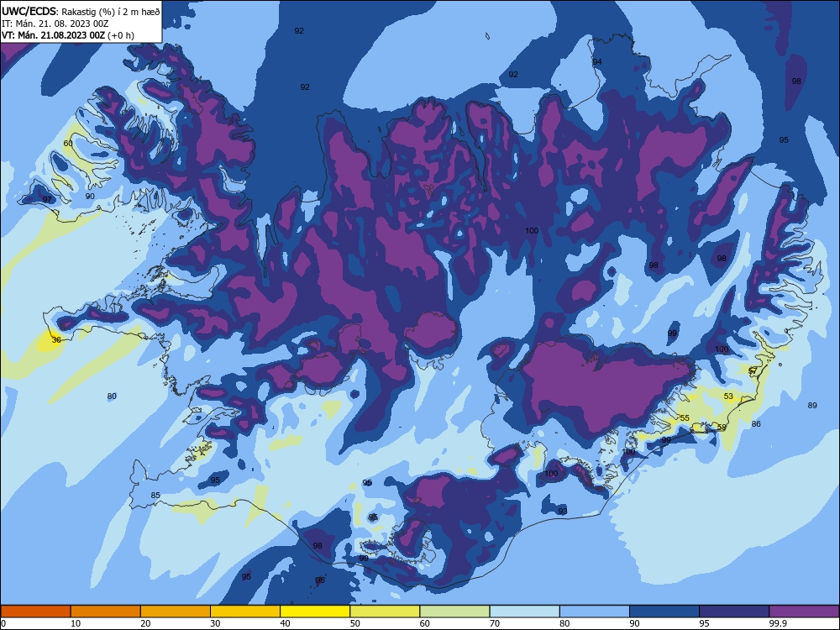Choose the medium blue 80–90 legend swatch
840x630 pixels.
coord(594,612)
